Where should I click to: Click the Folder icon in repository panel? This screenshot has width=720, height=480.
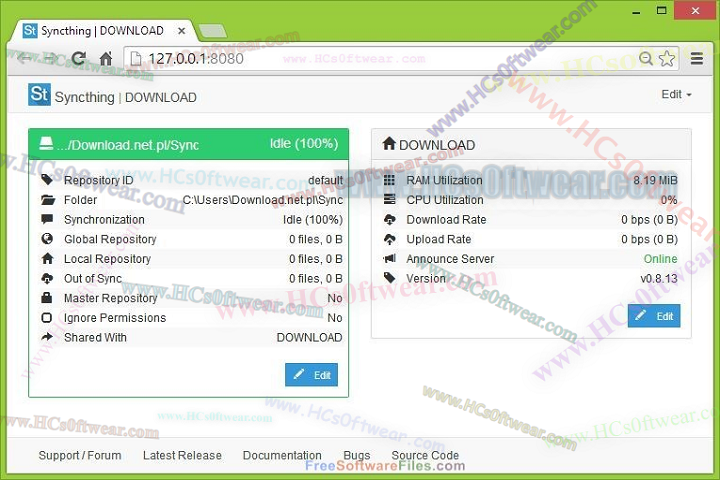click(47, 200)
